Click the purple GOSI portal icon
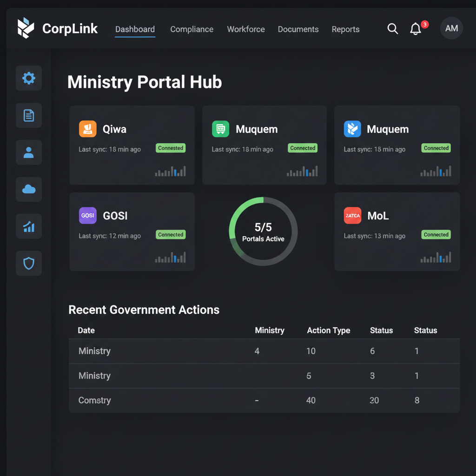The width and height of the screenshot is (476, 476). [x=88, y=215]
